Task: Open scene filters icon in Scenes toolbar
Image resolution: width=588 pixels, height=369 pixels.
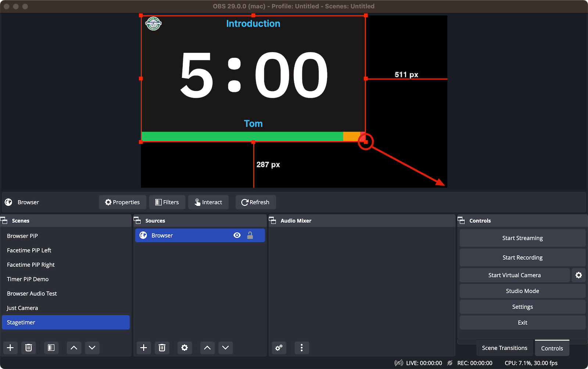Action: click(x=51, y=348)
